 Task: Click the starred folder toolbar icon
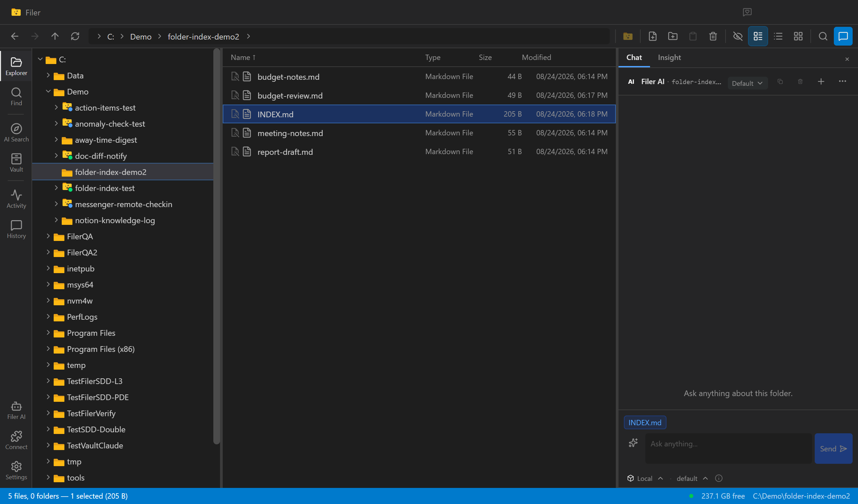point(628,37)
